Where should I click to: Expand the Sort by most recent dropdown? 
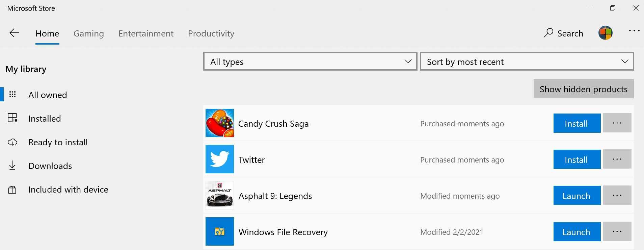[x=527, y=61]
